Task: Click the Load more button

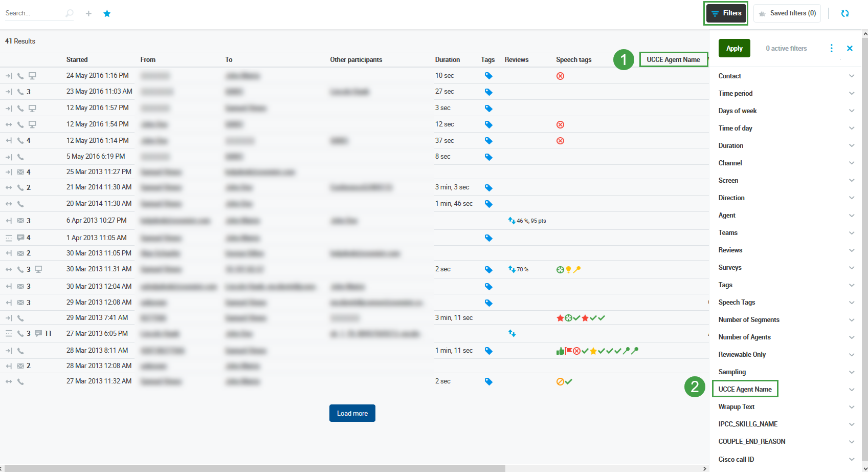Action: tap(352, 413)
